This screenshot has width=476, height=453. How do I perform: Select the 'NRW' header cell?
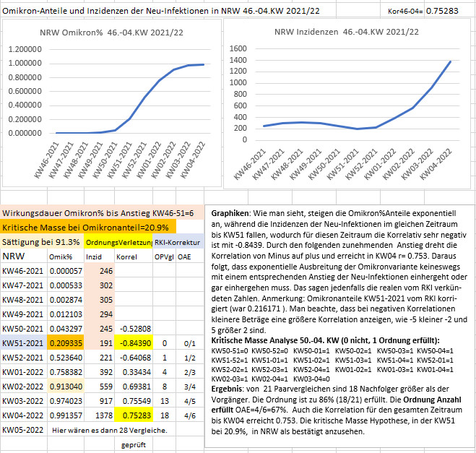tap(24, 256)
